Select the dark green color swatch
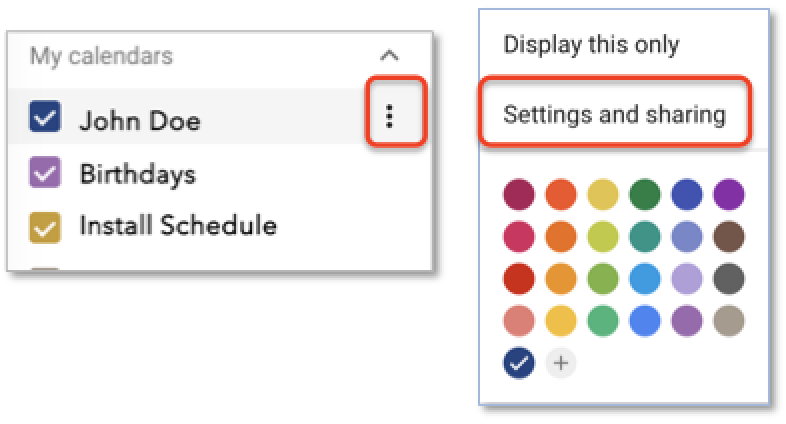 point(645,194)
